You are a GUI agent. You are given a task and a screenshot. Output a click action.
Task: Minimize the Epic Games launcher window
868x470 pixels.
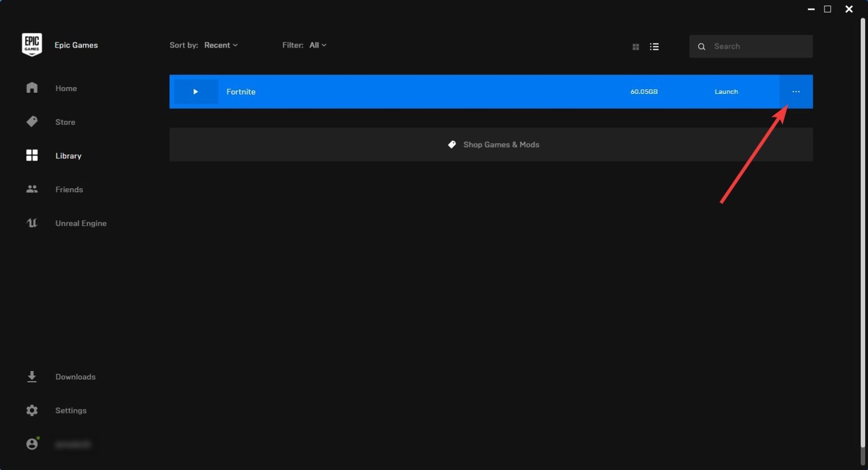(x=811, y=9)
